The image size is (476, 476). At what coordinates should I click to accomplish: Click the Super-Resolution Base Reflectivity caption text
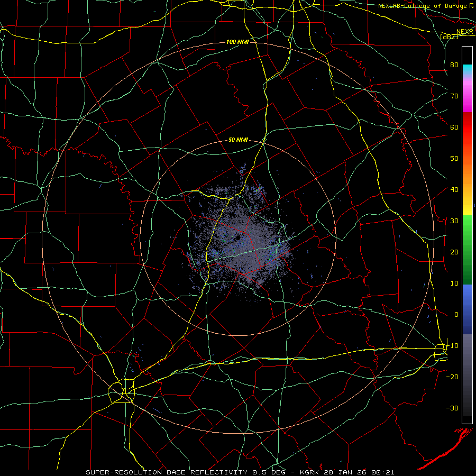[x=167, y=472]
